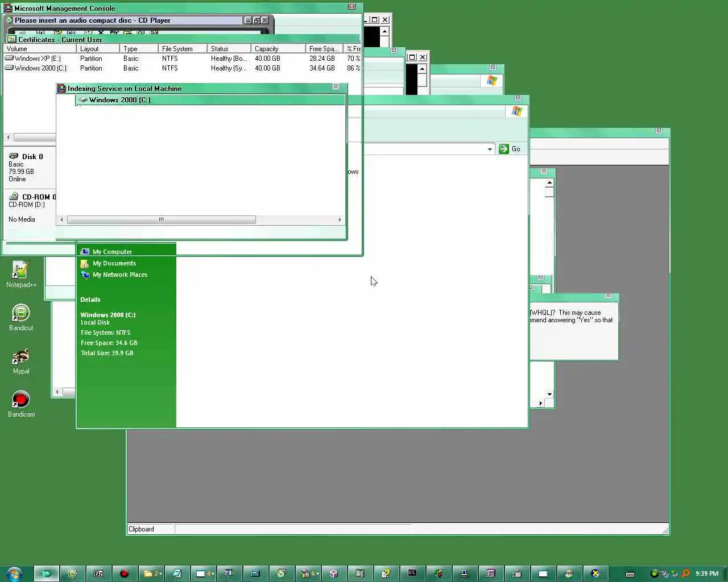The image size is (728, 582).
Task: Sort by the File System column header
Action: 183,49
